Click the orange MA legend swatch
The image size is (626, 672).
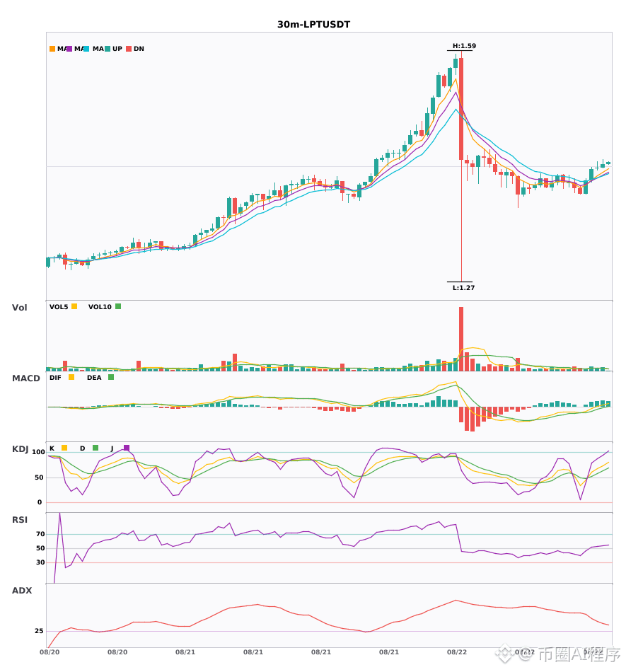[52, 49]
